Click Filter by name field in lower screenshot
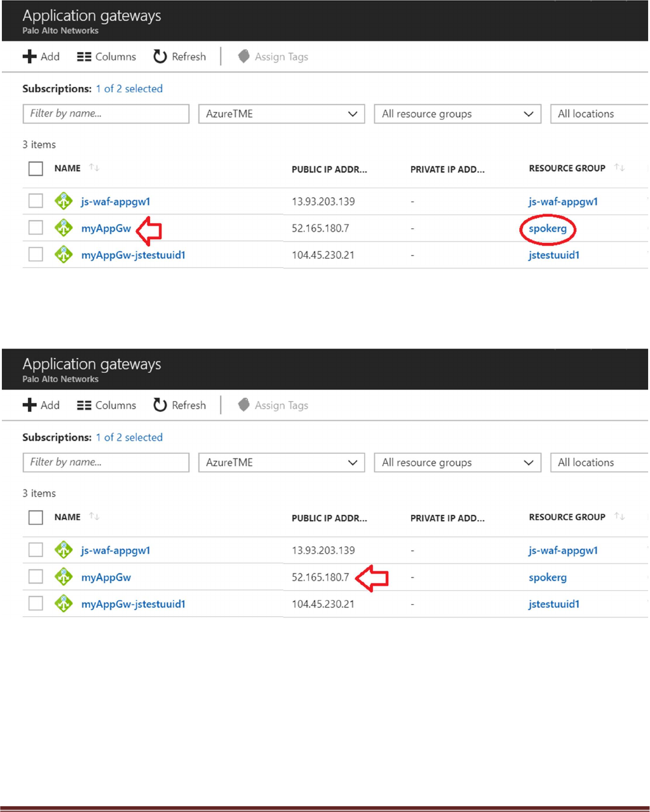 (106, 462)
